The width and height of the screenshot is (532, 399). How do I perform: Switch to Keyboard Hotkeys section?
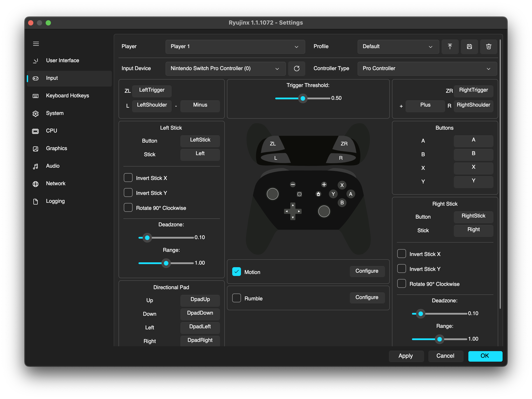67,96
